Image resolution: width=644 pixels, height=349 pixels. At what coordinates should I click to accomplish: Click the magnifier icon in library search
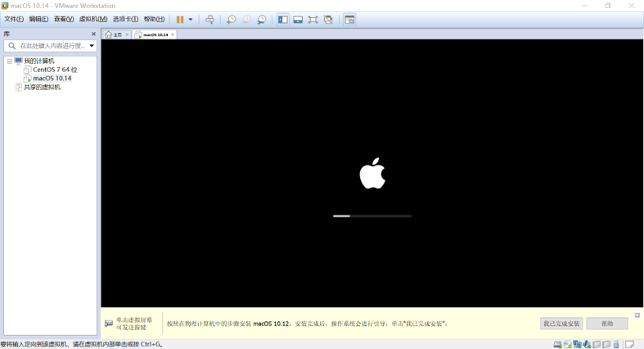coord(12,46)
